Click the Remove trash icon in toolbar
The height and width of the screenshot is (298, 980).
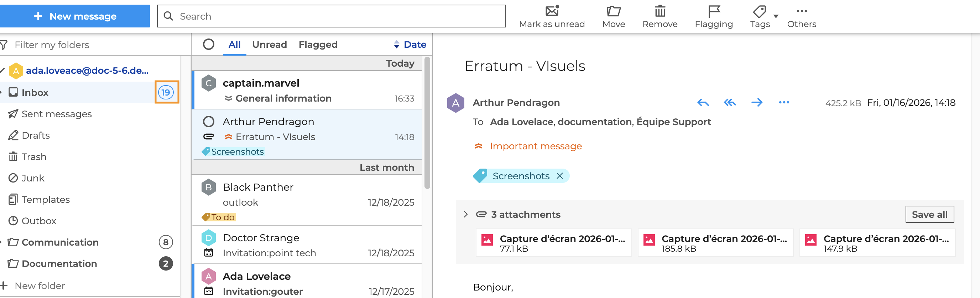[660, 11]
